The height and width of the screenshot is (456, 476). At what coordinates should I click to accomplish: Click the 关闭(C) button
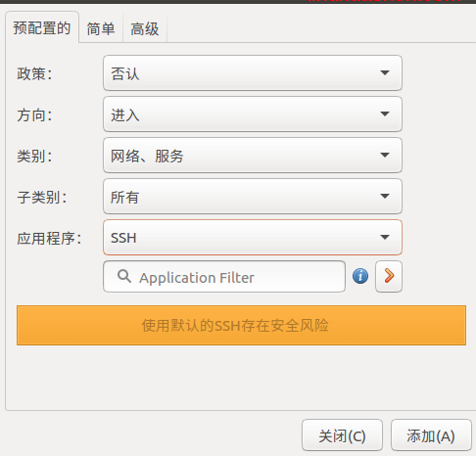tap(342, 435)
